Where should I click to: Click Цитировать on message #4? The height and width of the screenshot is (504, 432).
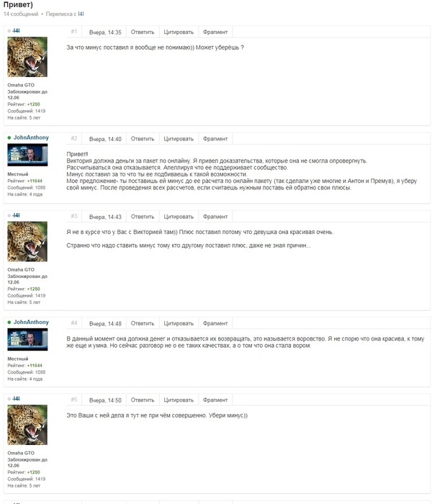click(x=179, y=323)
